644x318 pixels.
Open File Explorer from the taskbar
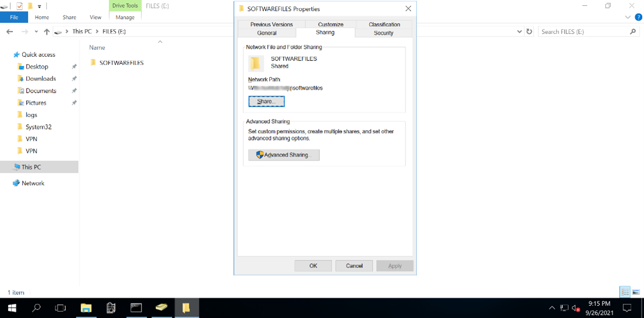[86, 307]
